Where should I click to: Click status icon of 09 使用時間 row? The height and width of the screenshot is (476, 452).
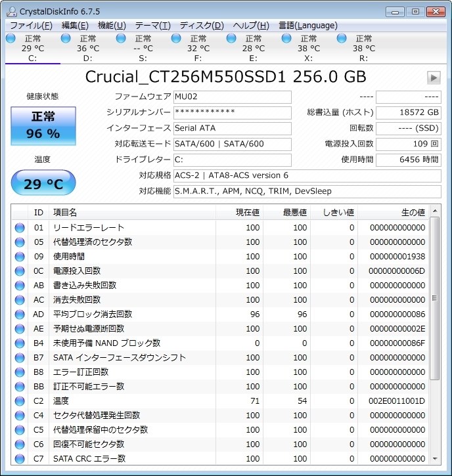tap(20, 257)
